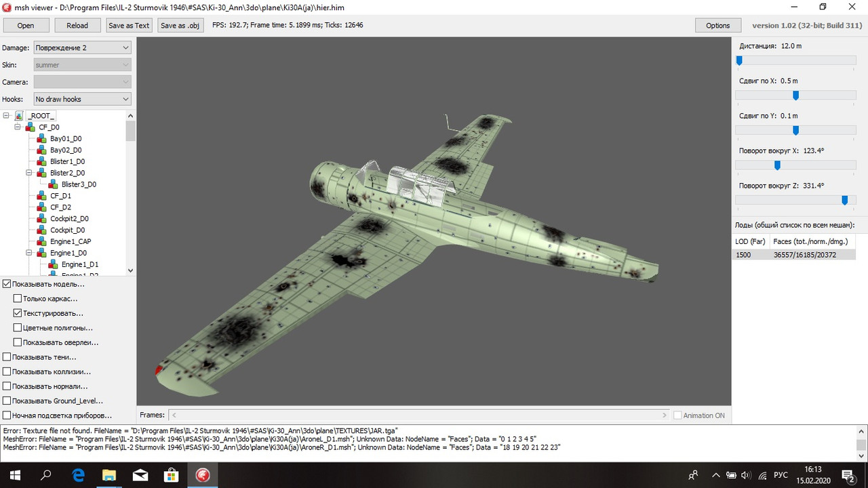
Task: Select the LOD 1500 table row
Action: point(794,255)
